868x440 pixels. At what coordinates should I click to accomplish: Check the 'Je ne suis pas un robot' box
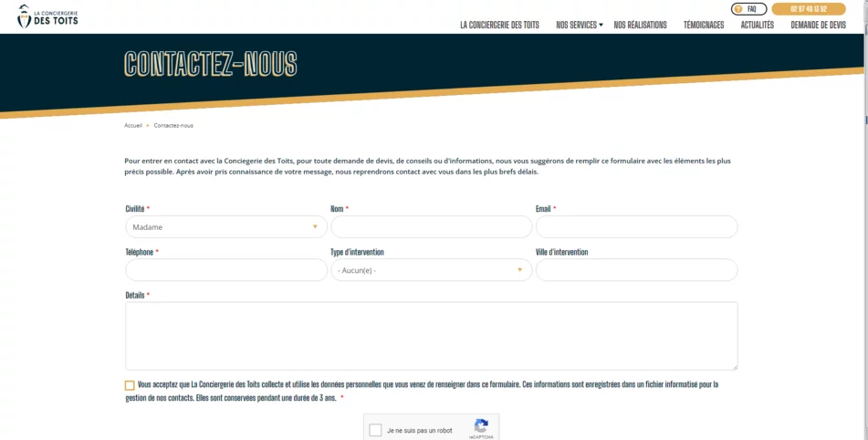coord(375,430)
